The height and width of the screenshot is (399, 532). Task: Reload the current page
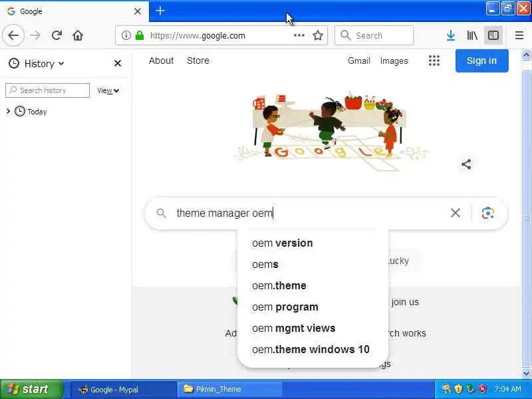(x=57, y=35)
